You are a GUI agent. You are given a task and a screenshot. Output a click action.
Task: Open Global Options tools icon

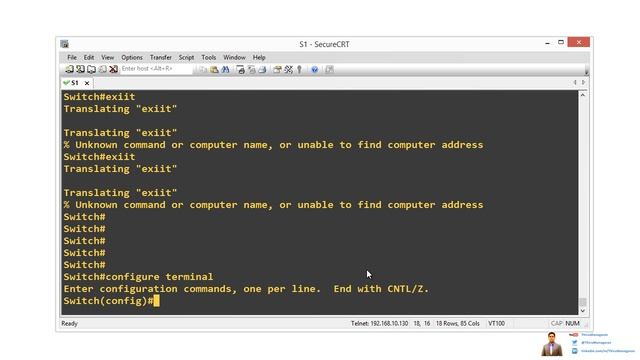pos(289,70)
